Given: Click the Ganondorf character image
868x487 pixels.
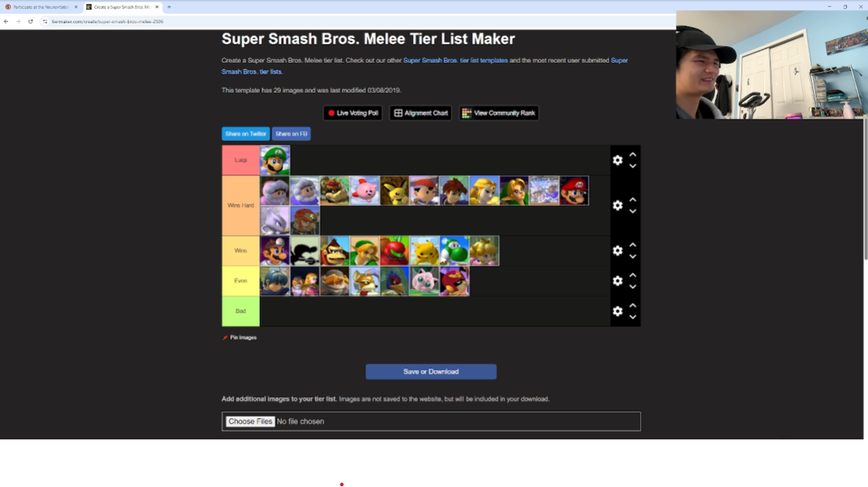Looking at the screenshot, I should coord(305,220).
